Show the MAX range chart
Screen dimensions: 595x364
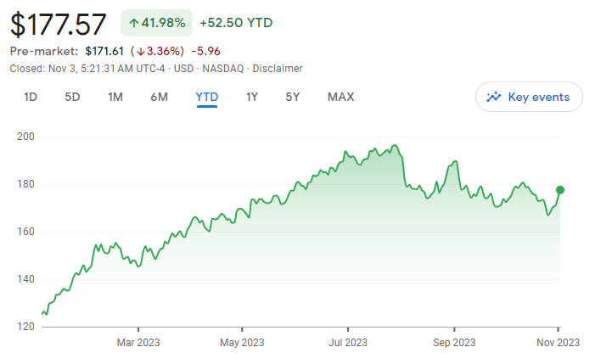point(340,97)
